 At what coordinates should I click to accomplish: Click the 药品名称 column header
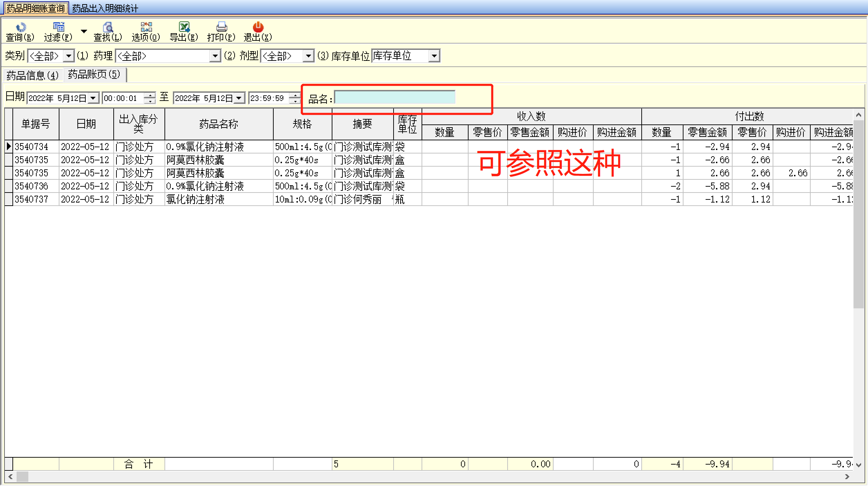click(x=219, y=124)
